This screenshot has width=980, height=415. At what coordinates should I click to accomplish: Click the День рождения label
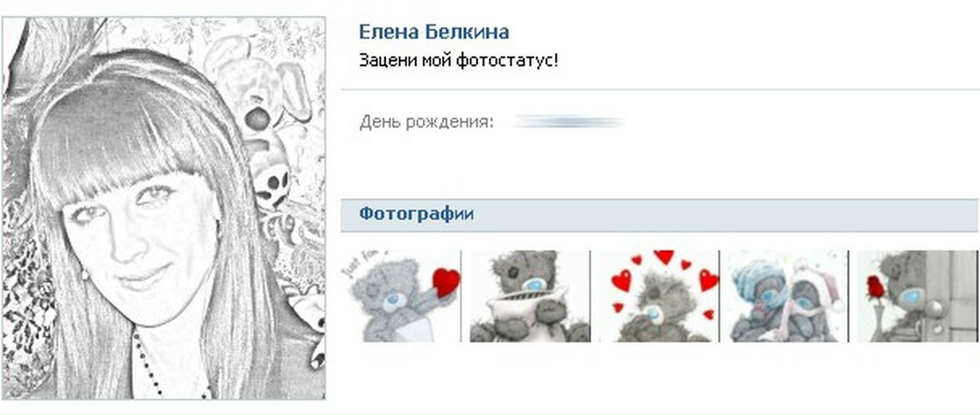pos(426,122)
